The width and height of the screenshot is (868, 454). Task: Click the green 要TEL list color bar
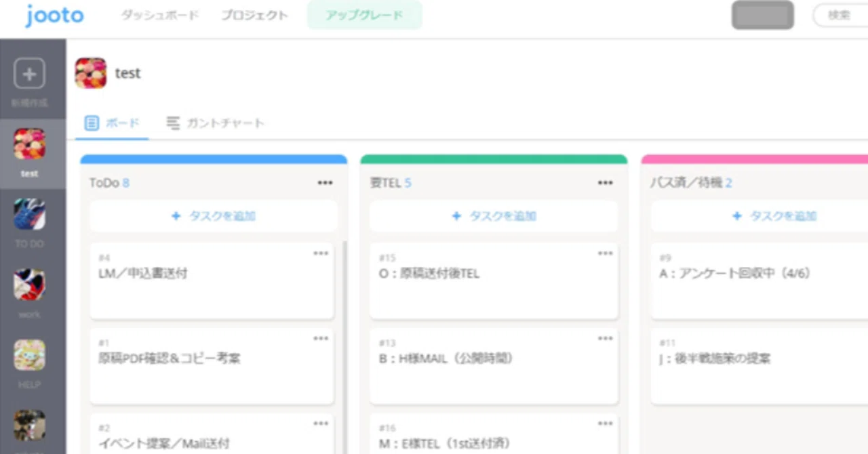coord(494,159)
